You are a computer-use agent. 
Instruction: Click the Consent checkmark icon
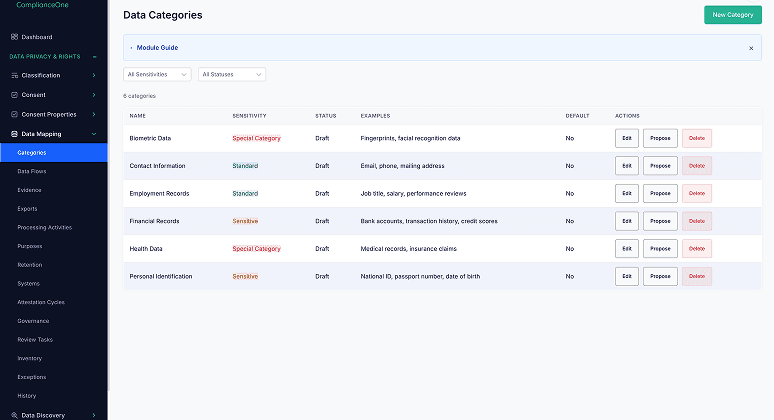pos(14,95)
